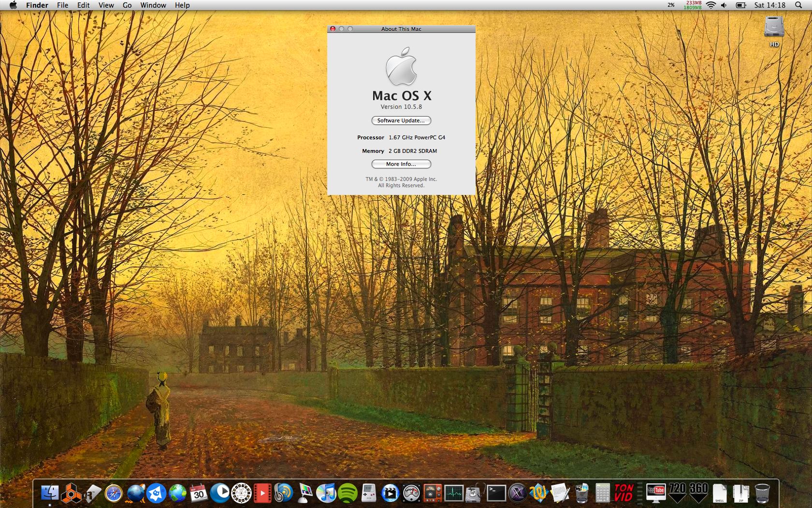Click the Version 10.5.8 text

pos(401,107)
